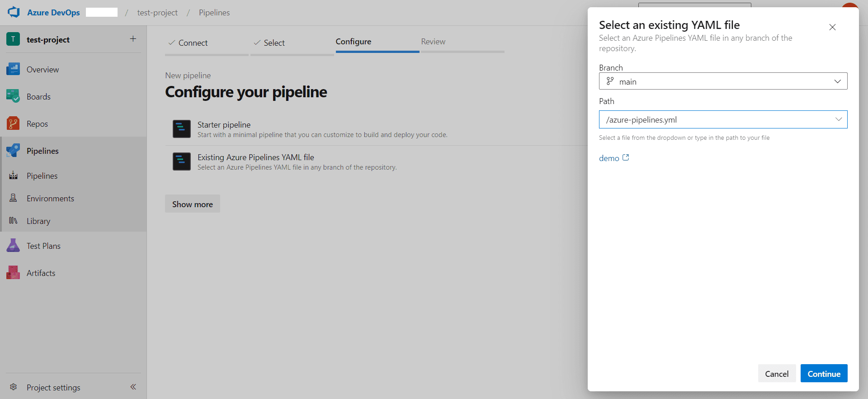Collapse the left navigation sidebar
Image resolution: width=868 pixels, height=399 pixels.
click(133, 387)
